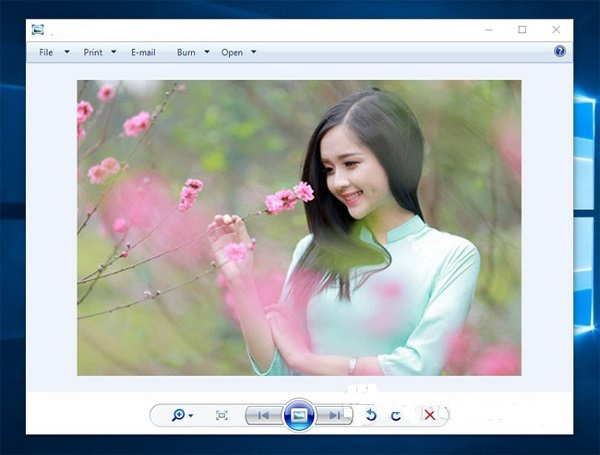Open the Open menu
This screenshot has width=600, height=455.
232,52
